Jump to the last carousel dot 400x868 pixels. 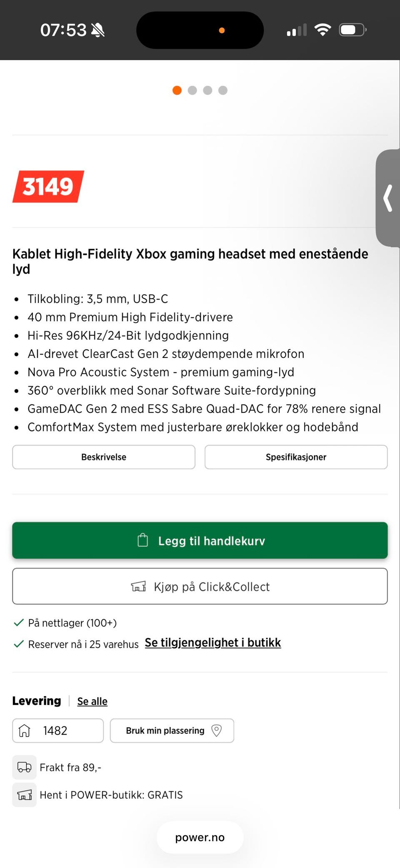(x=223, y=91)
